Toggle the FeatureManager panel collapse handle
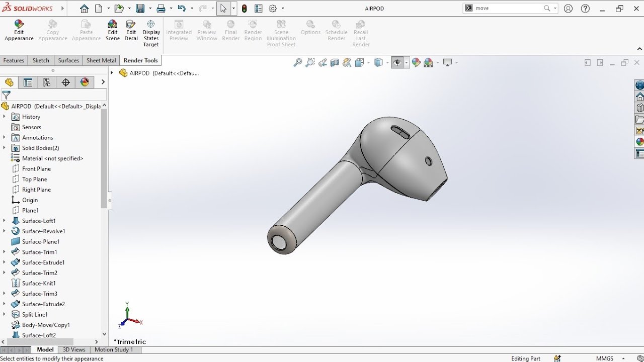This screenshot has width=644, height=362. (x=110, y=200)
